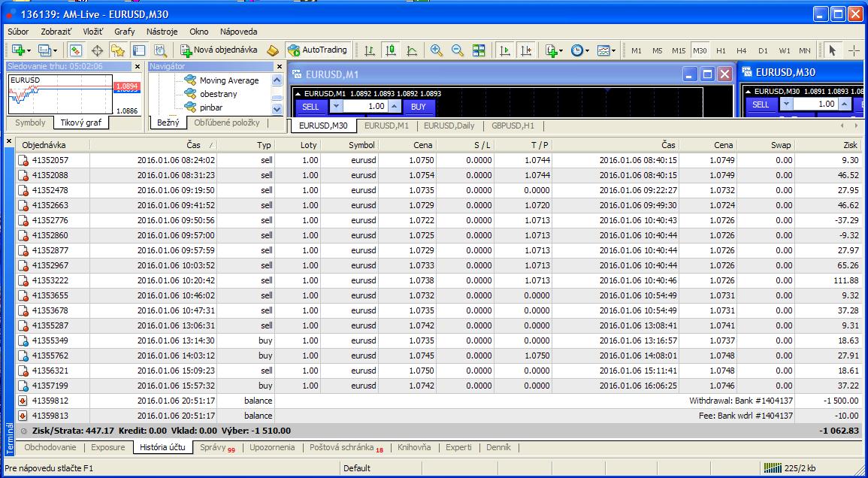Select the crosshair cursor tool
Screen dimensions: 868x478
[x=854, y=50]
